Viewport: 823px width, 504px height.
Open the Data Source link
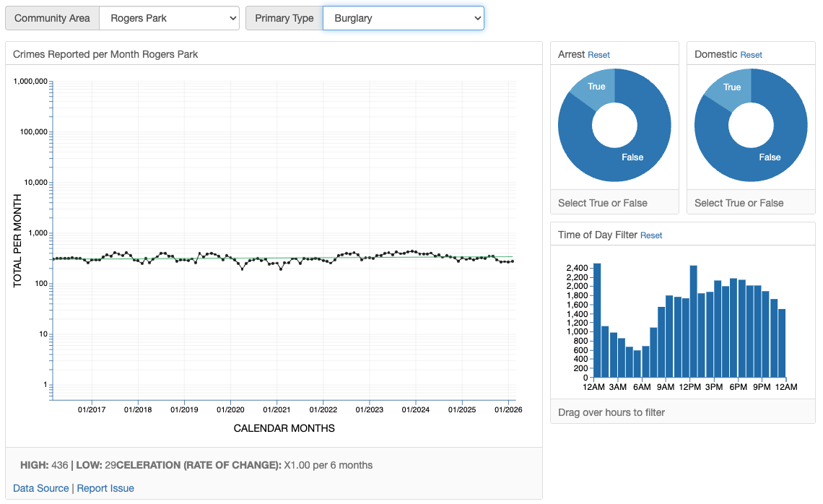tap(40, 488)
